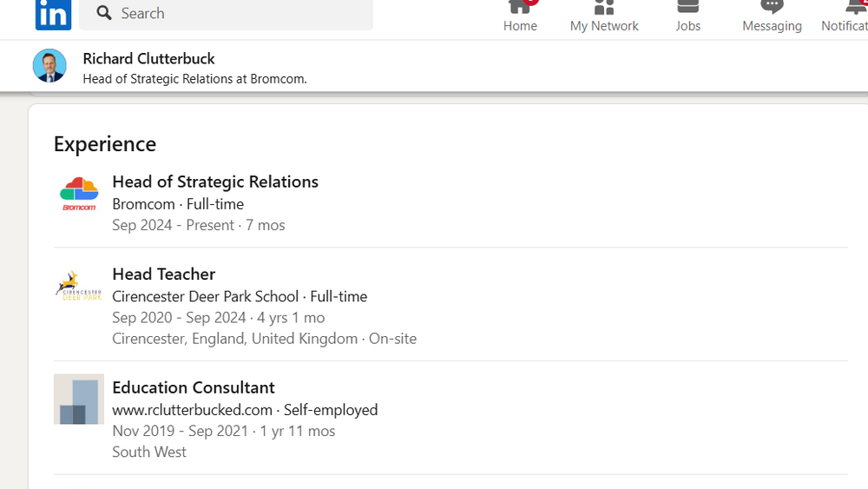868x489 pixels.
Task: Click the Richard Clutterbuck name in header
Action: tap(148, 58)
